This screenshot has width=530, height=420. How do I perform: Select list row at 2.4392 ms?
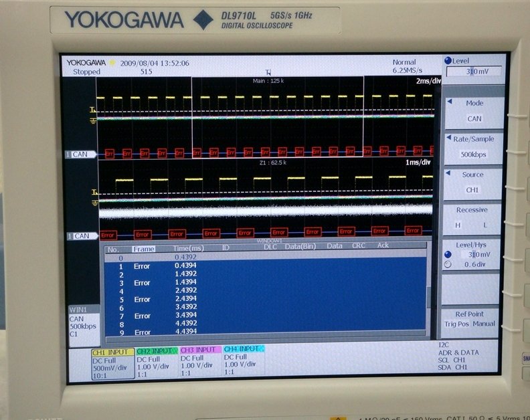(266, 290)
